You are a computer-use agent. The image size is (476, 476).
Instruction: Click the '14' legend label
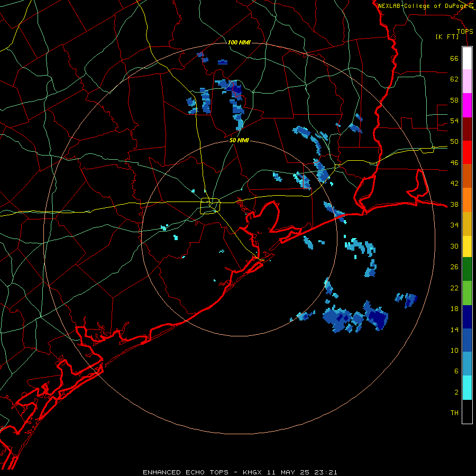(x=454, y=330)
